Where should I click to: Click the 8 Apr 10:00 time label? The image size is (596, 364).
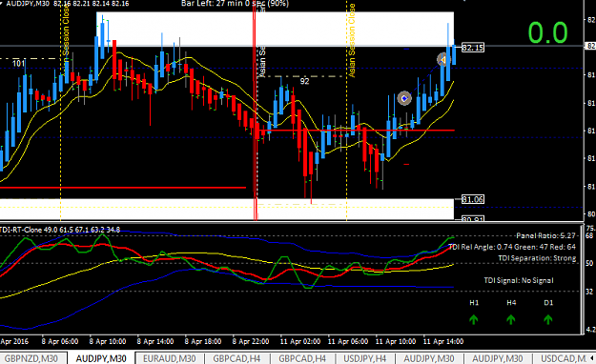108,341
